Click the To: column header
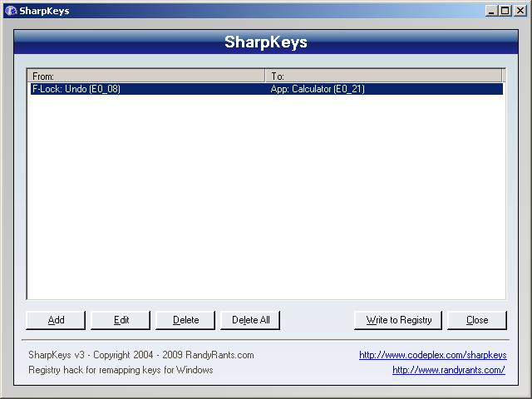The image size is (532, 399). pos(383,76)
